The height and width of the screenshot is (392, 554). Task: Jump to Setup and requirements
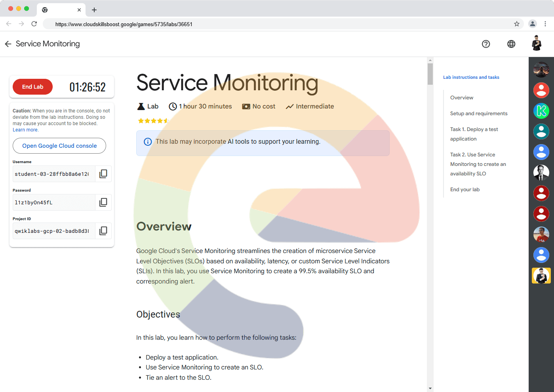tap(479, 114)
